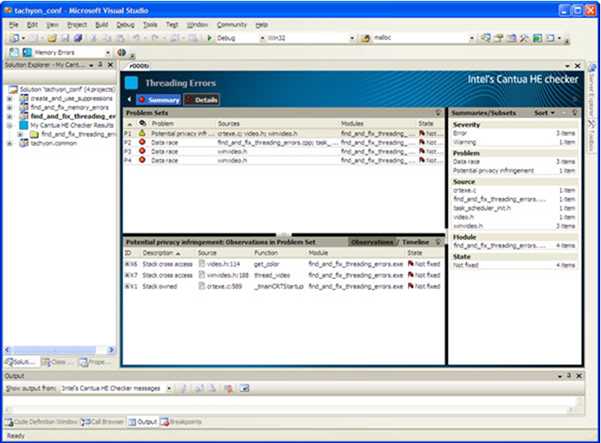
Task: Click the round icon right of Memory Errors
Action: (122, 53)
